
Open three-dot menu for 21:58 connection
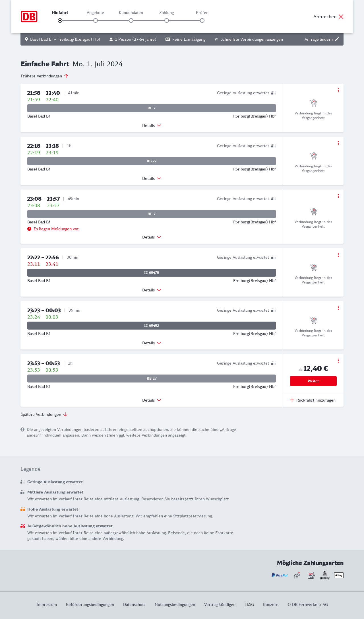click(338, 90)
